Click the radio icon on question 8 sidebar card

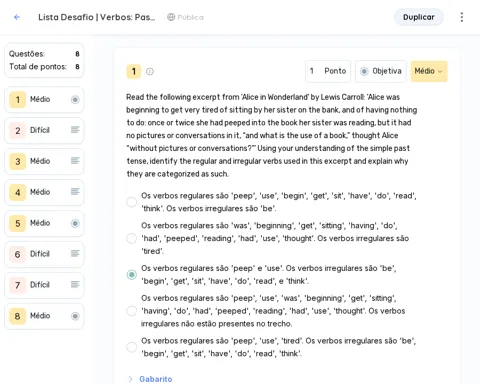pos(75,316)
